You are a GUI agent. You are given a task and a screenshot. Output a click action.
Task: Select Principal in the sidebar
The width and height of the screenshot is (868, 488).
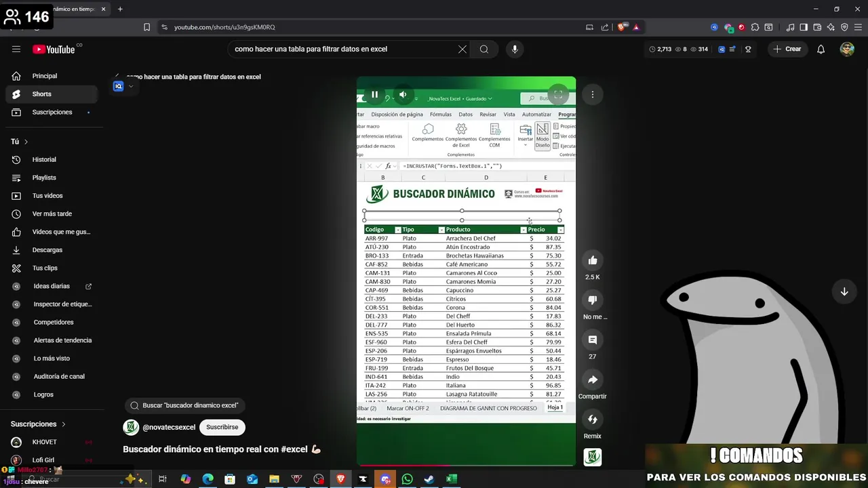[x=52, y=76]
